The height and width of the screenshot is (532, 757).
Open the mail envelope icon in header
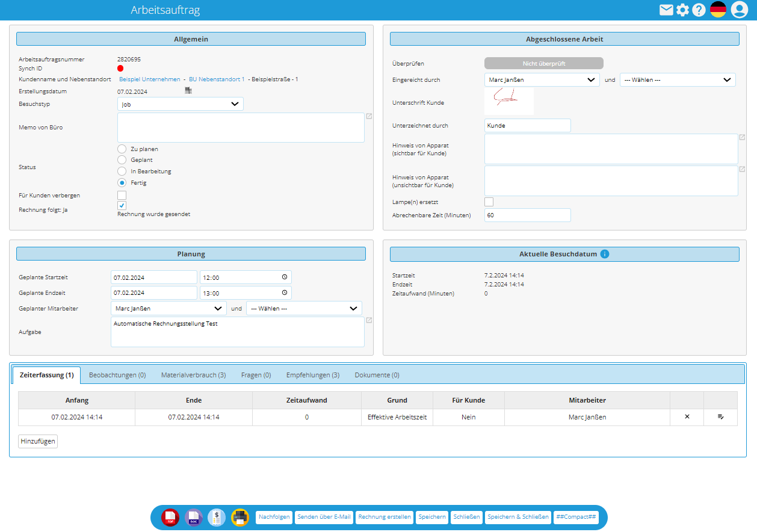(x=666, y=10)
